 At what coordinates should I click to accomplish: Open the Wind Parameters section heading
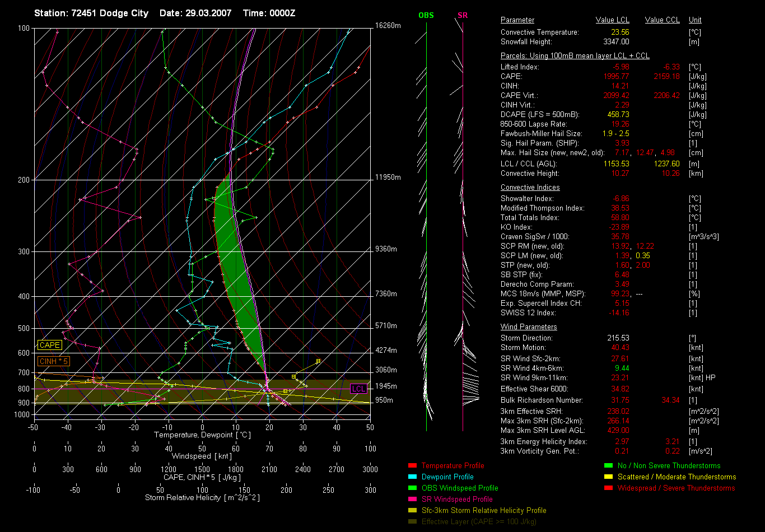click(529, 326)
